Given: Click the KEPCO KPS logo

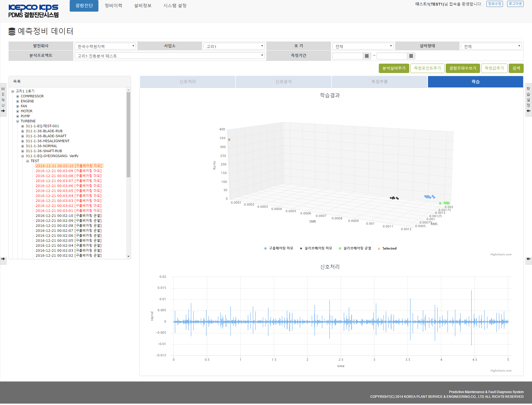Looking at the screenshot, I should pyautogui.click(x=33, y=11).
